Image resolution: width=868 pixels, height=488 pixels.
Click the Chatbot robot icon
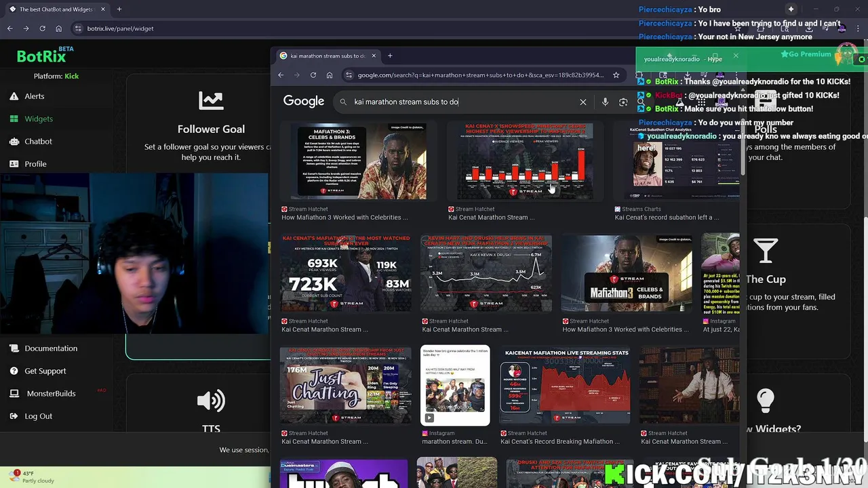point(14,141)
